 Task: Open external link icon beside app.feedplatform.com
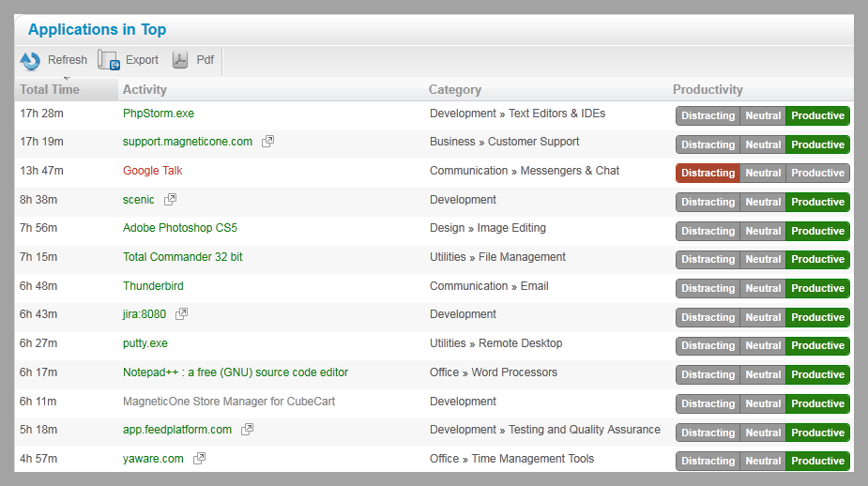[x=247, y=429]
